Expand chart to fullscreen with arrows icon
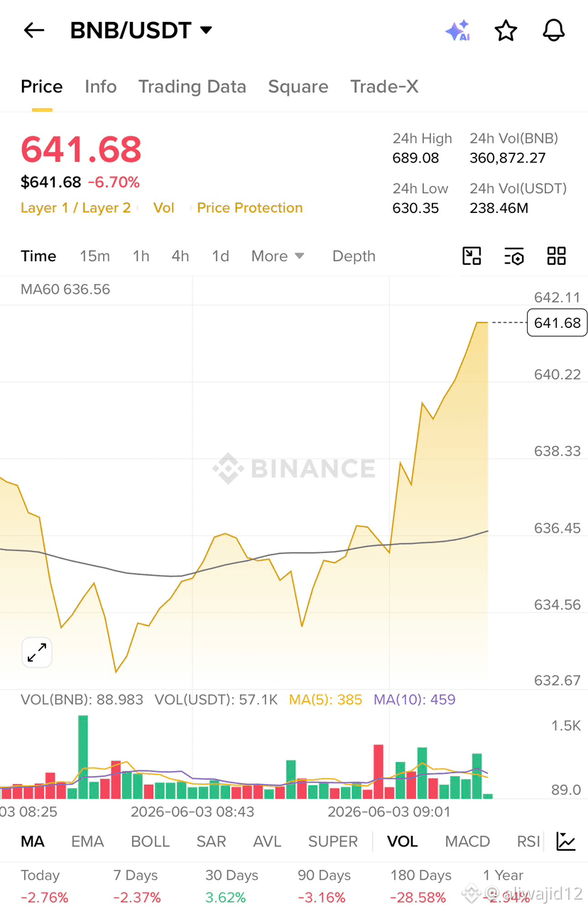 coord(37,653)
